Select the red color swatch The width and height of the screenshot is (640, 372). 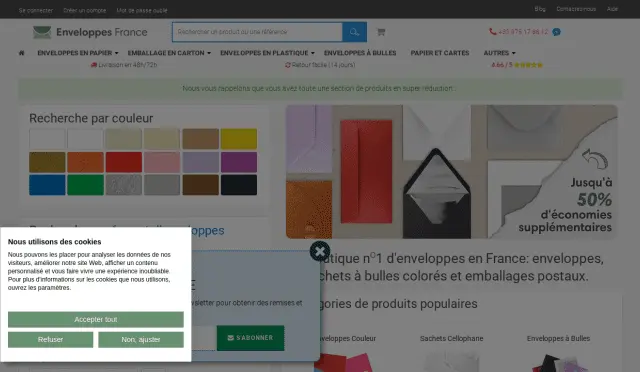(x=124, y=162)
